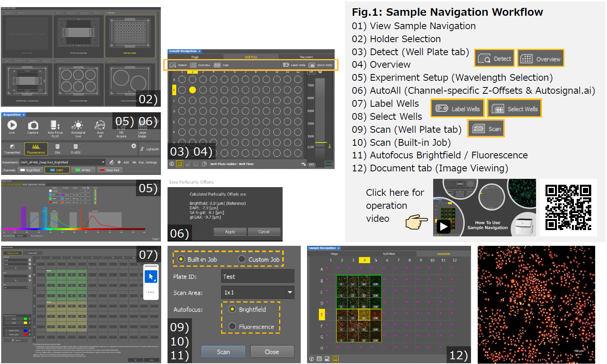Play the How To Use Sample Navigation video
Viewport: 607px width, 364px height.
pos(443,227)
